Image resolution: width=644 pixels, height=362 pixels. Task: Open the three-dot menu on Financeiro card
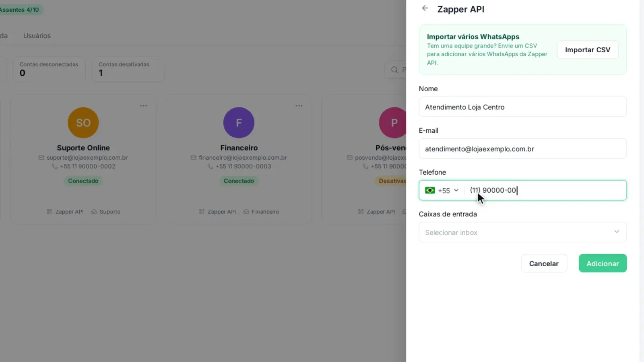[x=299, y=106]
